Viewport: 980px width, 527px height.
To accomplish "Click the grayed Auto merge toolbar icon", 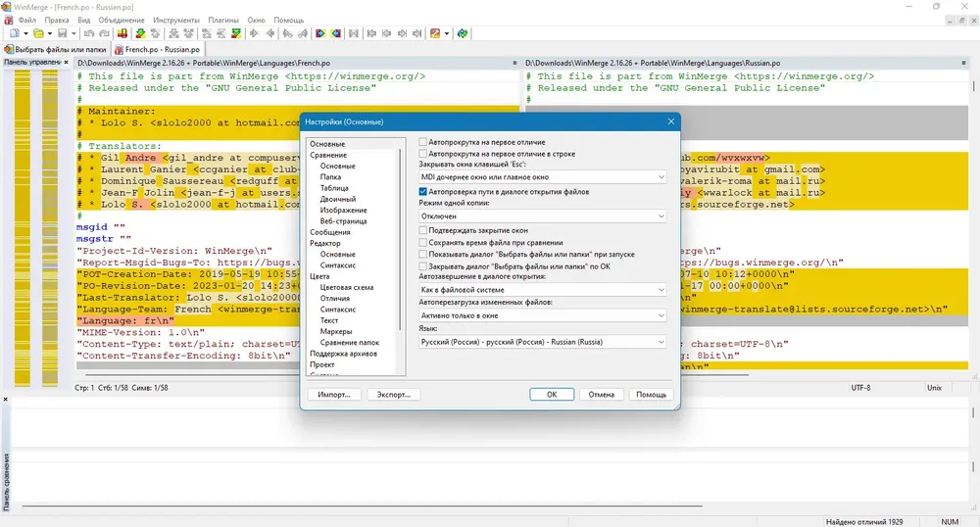I will (353, 33).
